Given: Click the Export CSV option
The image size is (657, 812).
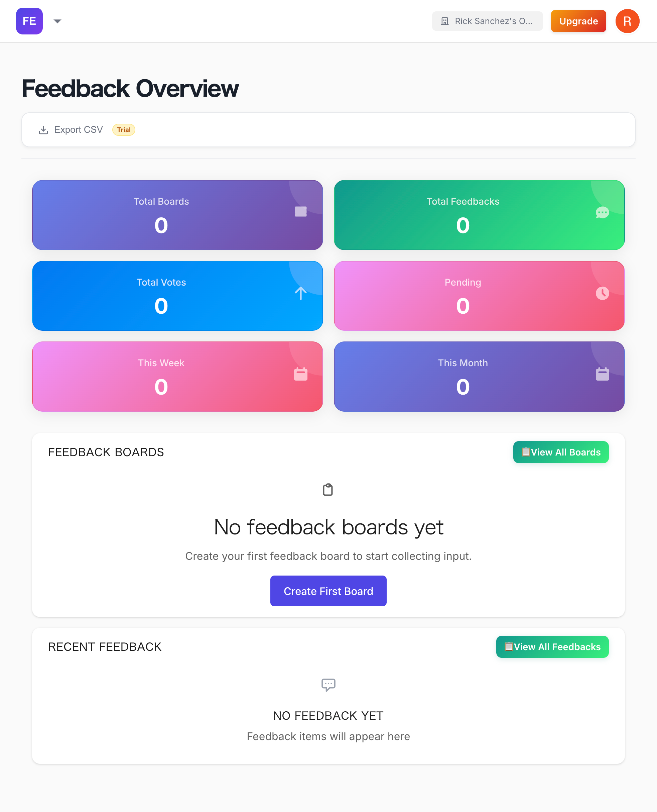Looking at the screenshot, I should (x=78, y=129).
